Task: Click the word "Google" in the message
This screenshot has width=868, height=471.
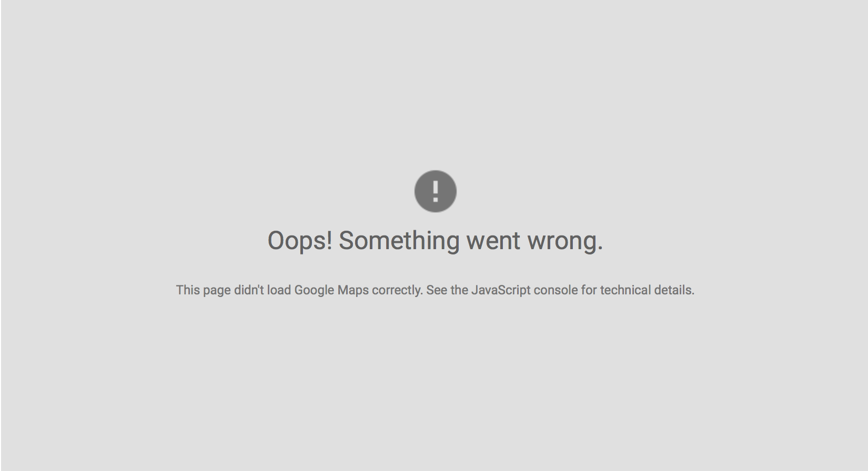Action: pyautogui.click(x=314, y=291)
